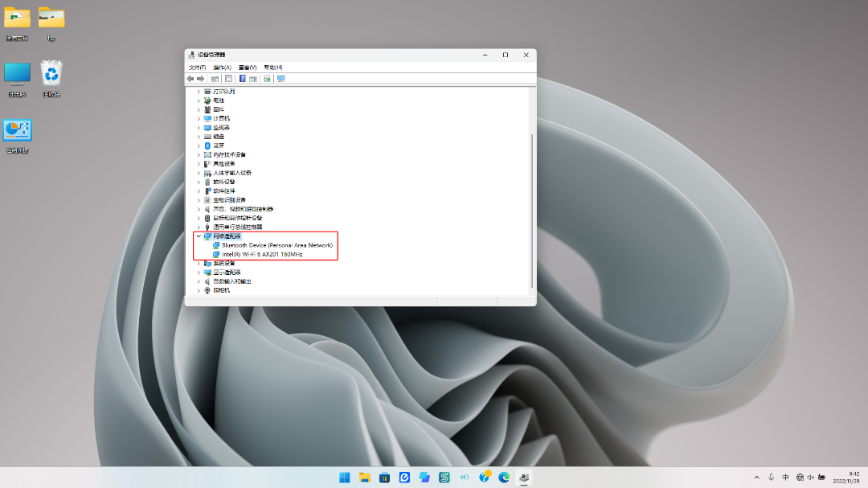The height and width of the screenshot is (488, 868).
Task: Click the blue overlapping-squares taskbar app
Action: [x=424, y=478]
